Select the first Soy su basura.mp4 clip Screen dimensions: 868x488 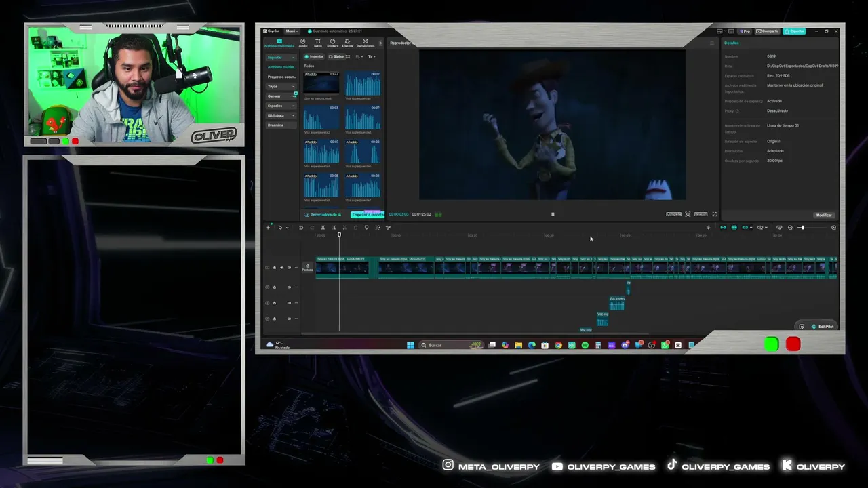pyautogui.click(x=342, y=268)
